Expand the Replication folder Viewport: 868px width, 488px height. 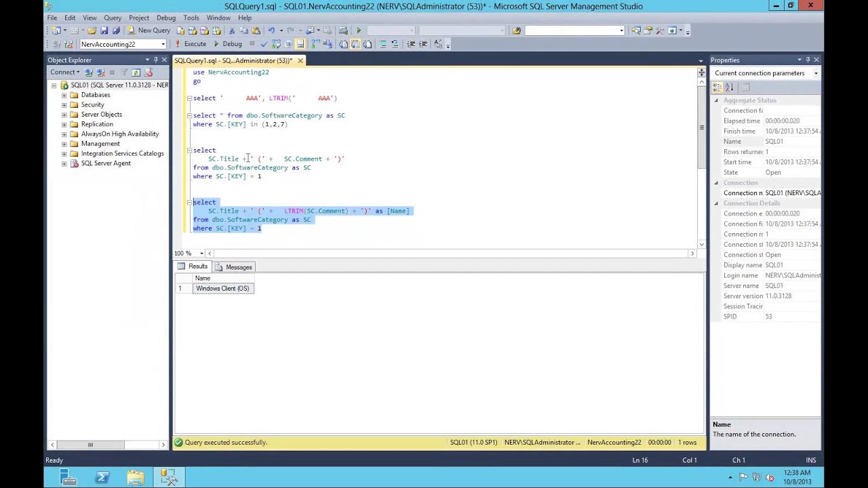pos(64,124)
